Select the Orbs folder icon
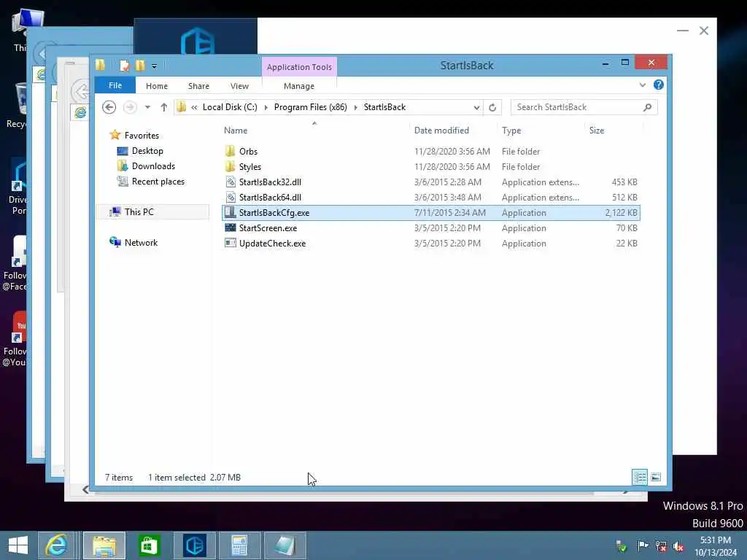 click(230, 152)
